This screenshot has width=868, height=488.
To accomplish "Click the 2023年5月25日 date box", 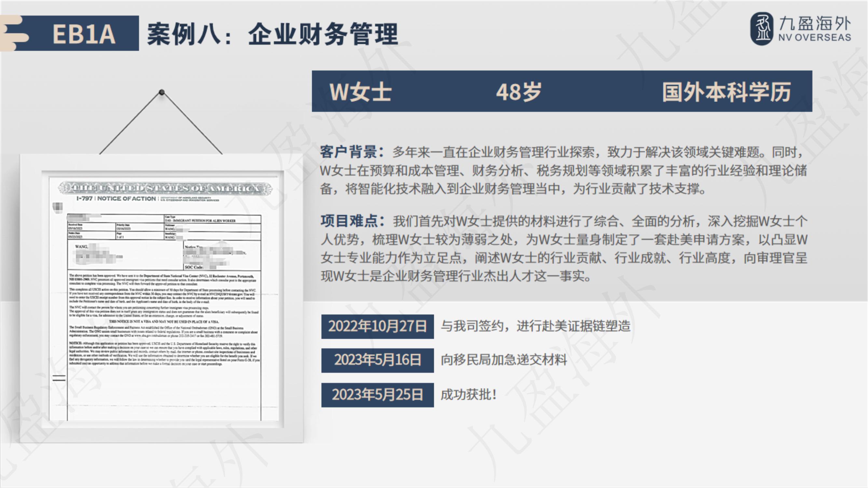I will 378,395.
